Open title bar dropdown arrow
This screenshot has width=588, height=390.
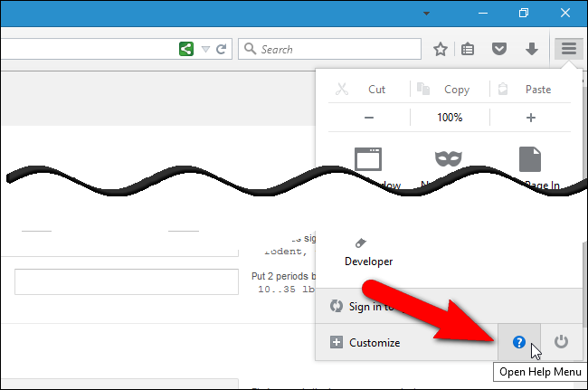[x=426, y=14]
